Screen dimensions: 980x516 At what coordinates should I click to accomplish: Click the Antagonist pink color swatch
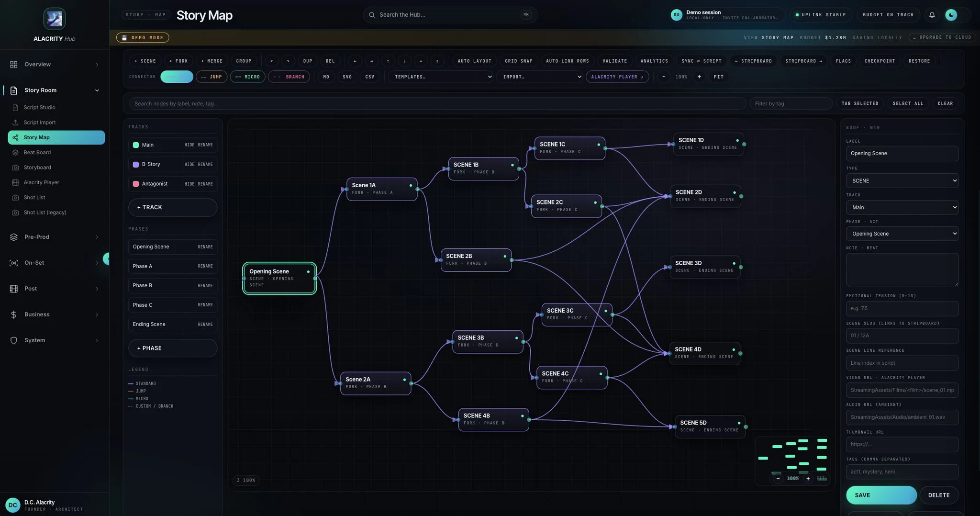136,184
